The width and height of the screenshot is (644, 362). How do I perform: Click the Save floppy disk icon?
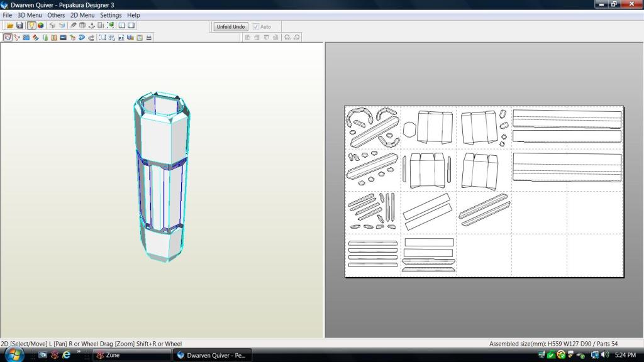point(19,26)
